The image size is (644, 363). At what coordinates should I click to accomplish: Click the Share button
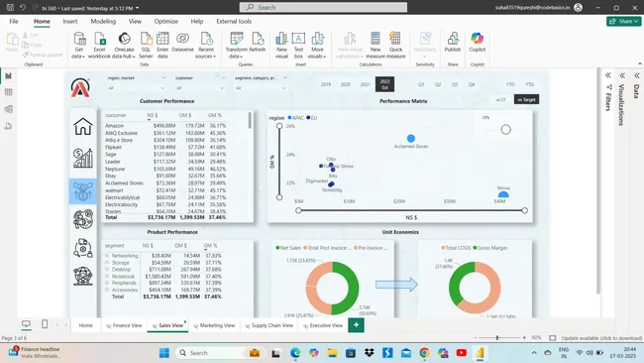click(x=623, y=21)
